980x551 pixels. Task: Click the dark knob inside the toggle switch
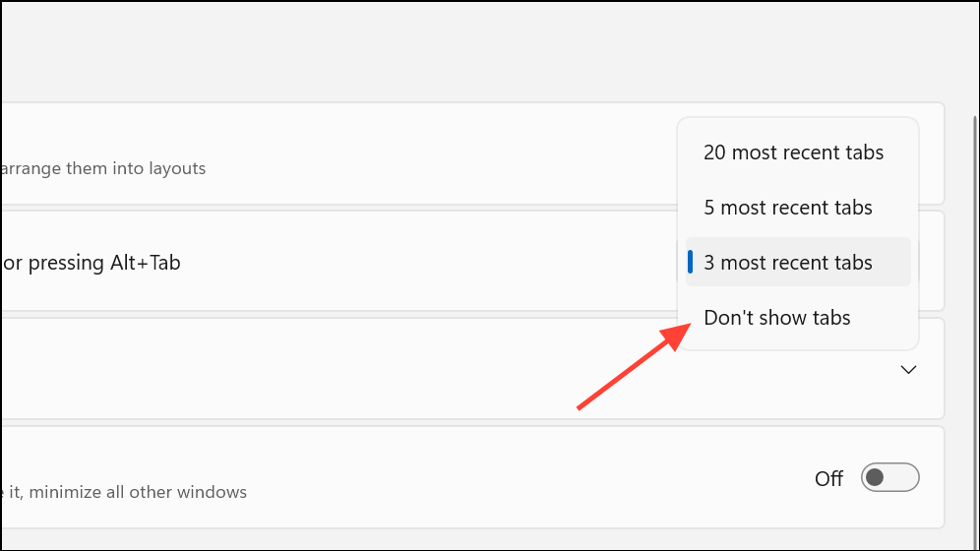click(x=876, y=478)
